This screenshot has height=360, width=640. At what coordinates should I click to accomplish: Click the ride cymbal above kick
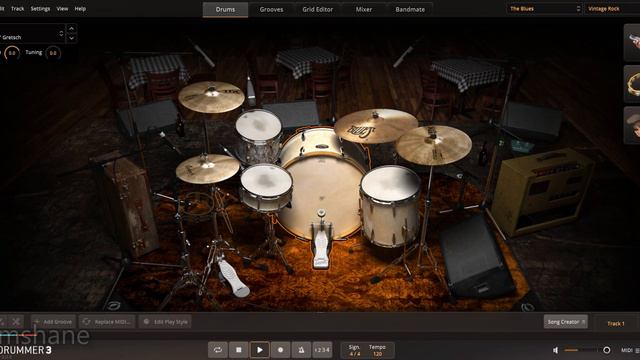tap(376, 125)
